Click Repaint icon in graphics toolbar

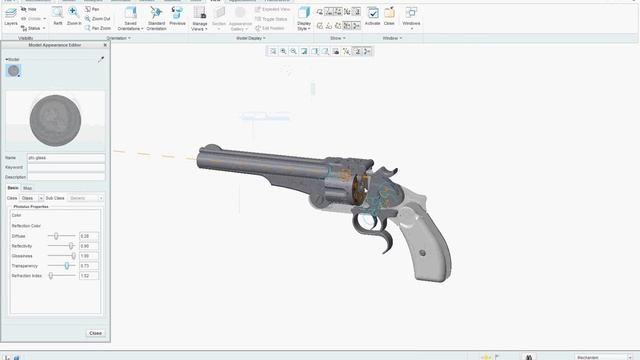click(x=304, y=51)
